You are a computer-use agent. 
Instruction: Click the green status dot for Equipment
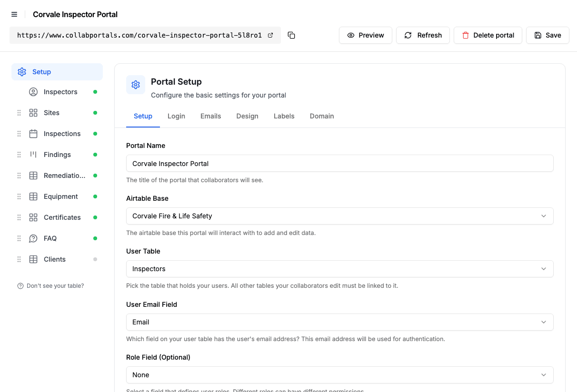(x=95, y=196)
